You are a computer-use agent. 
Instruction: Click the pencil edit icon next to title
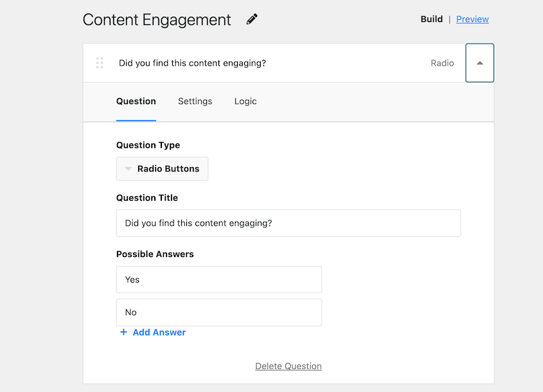(x=251, y=19)
